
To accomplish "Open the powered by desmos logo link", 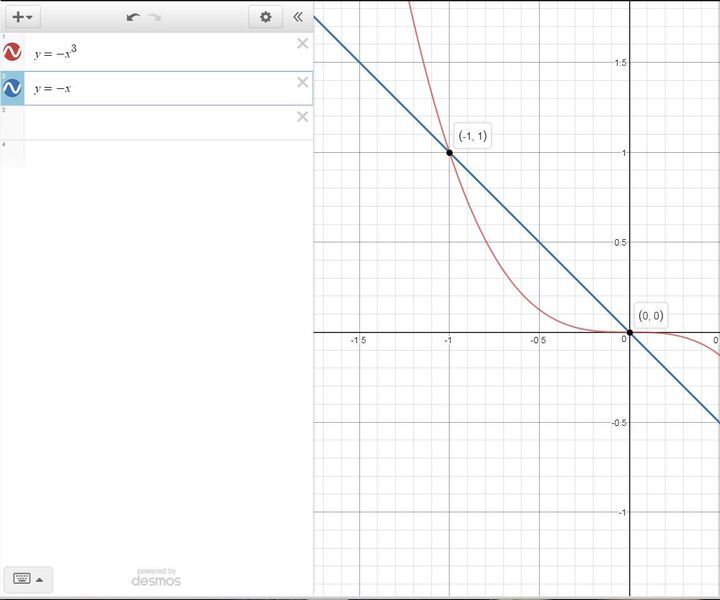I will [156, 577].
